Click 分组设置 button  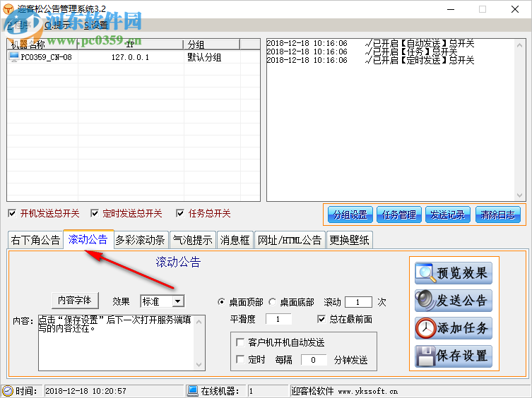pos(350,215)
